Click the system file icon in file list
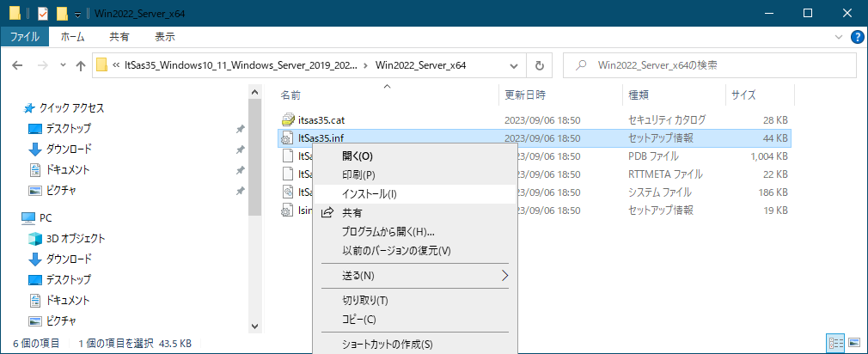 pyautogui.click(x=288, y=192)
